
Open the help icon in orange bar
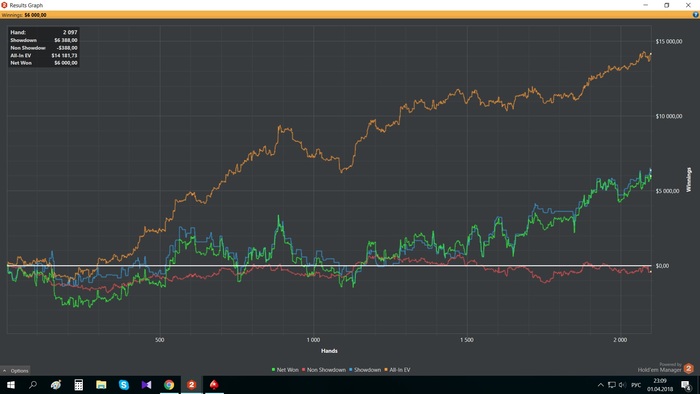coord(695,15)
